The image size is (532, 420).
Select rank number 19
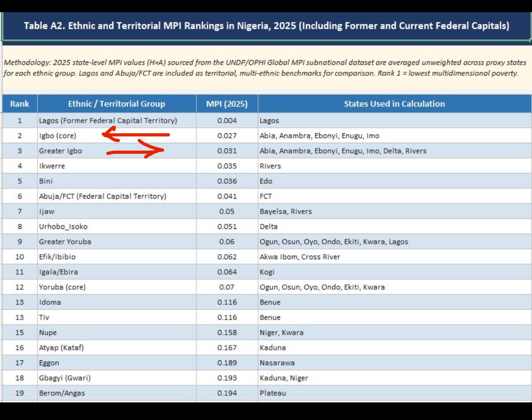20,393
